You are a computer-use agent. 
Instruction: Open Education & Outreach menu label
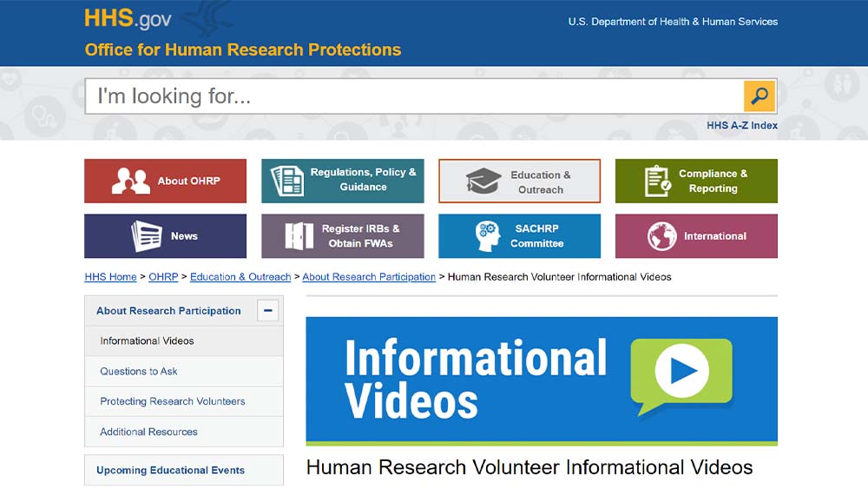pos(540,182)
